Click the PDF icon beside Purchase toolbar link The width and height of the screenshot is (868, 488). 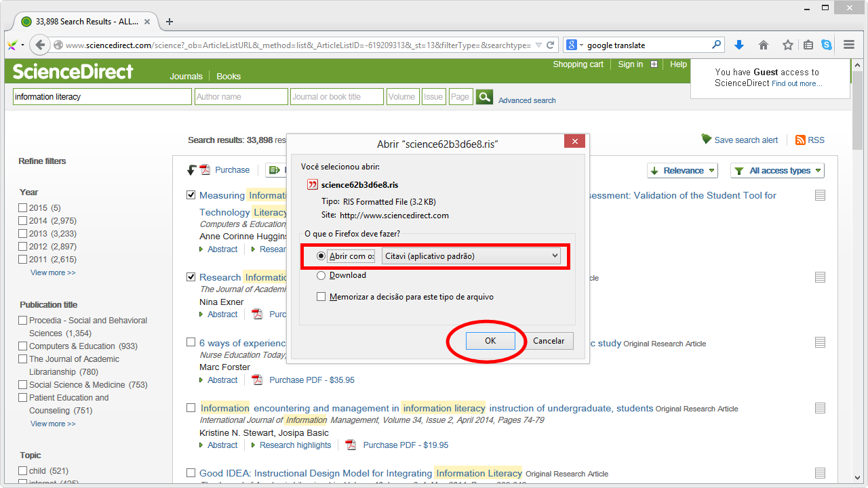(x=205, y=170)
